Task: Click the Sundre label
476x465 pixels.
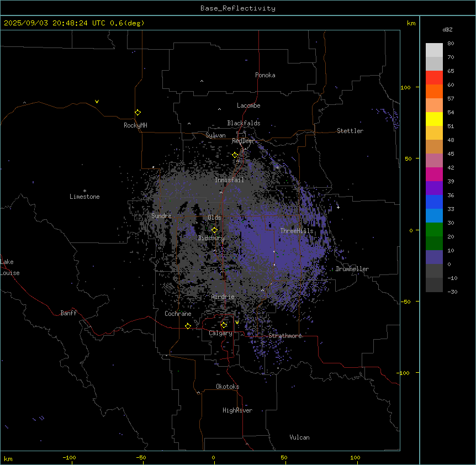Action: coord(161,216)
